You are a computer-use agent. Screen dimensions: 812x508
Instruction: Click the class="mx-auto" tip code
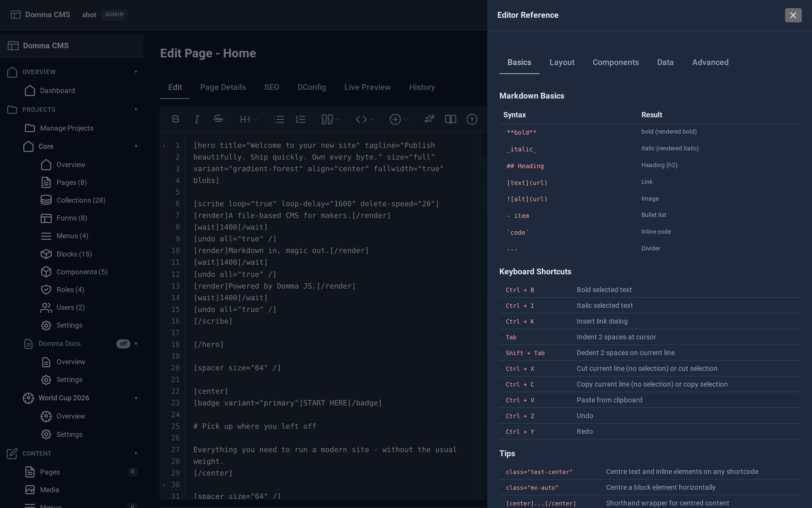tap(532, 487)
